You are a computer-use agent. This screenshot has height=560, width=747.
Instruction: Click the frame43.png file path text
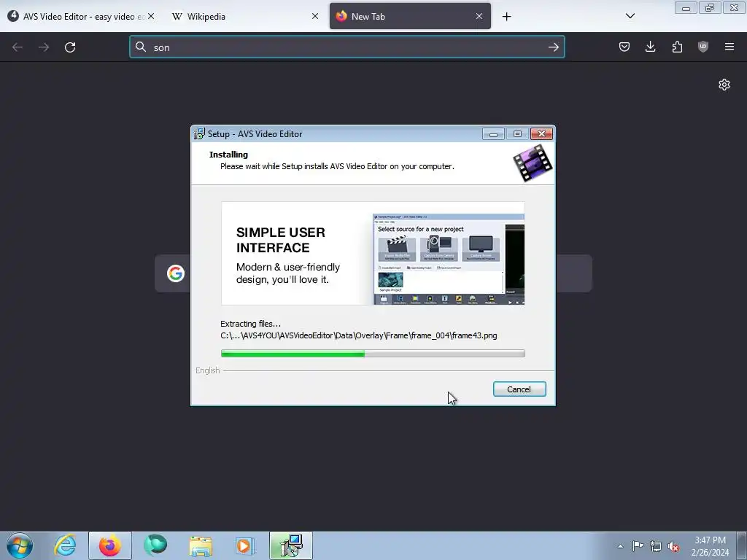tap(359, 335)
